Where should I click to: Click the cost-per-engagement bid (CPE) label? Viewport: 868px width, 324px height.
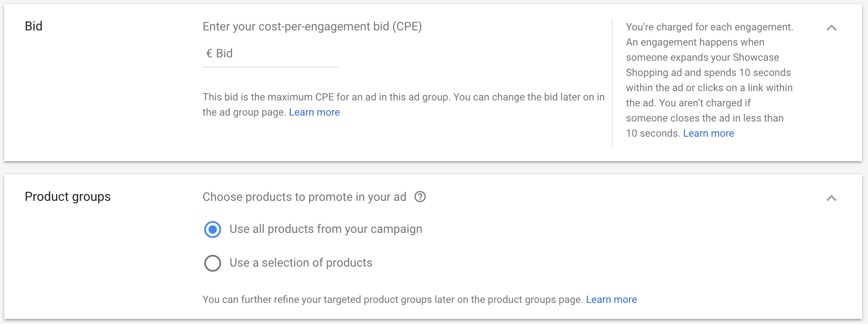(x=312, y=27)
